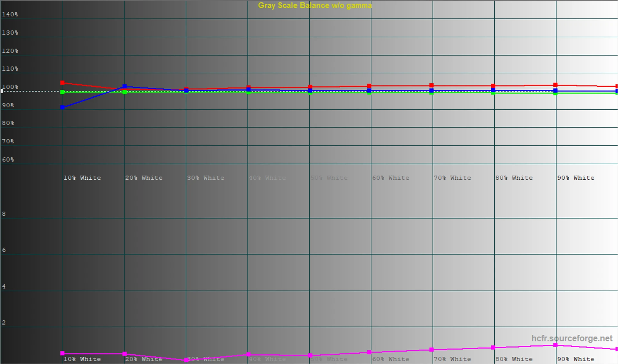Select the red marker at 90% White
Image resolution: width=618 pixels, height=364 pixels.
pos(555,85)
